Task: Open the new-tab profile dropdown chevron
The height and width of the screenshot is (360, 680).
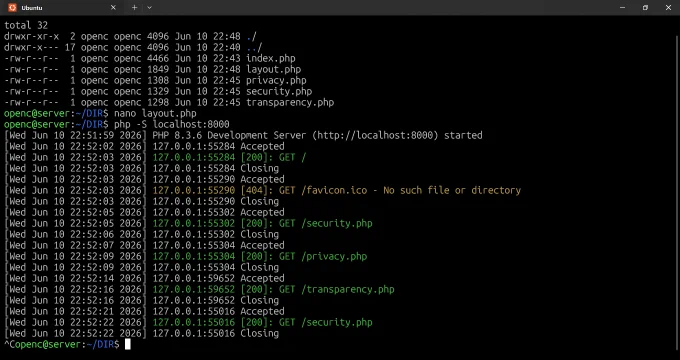Action: click(x=150, y=7)
